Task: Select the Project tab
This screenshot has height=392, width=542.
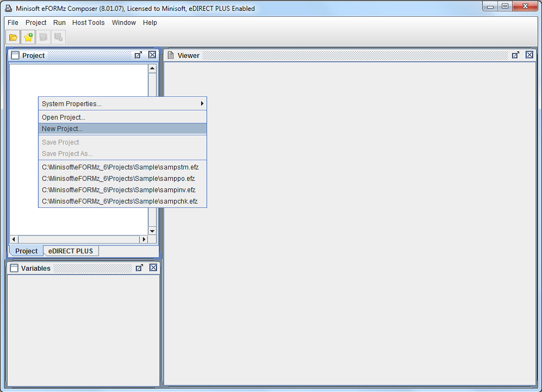Action: click(25, 251)
